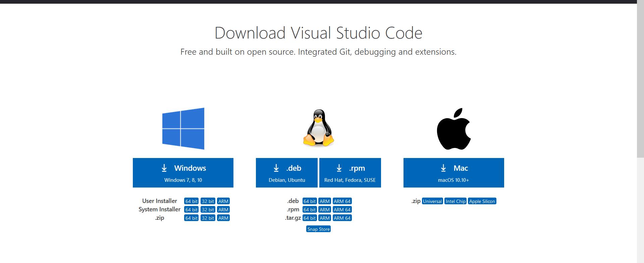This screenshot has height=263, width=644.
Task: Click the 'Free and built on open source' subtitle
Action: click(318, 52)
